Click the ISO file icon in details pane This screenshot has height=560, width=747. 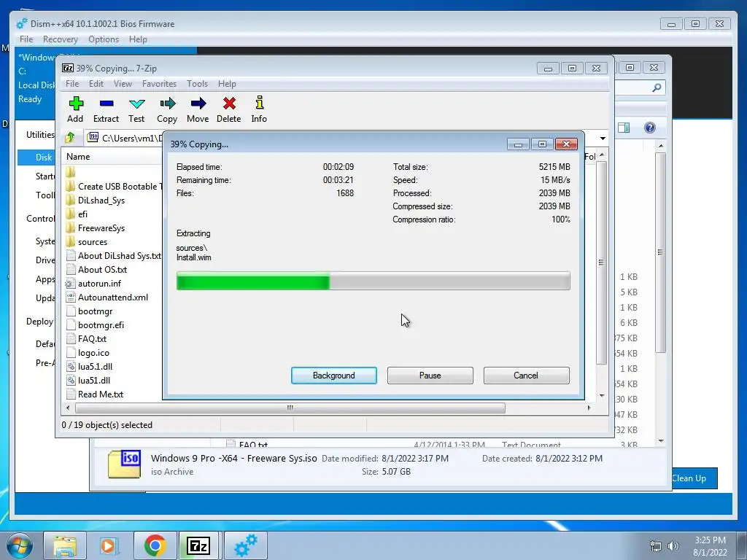pyautogui.click(x=124, y=464)
